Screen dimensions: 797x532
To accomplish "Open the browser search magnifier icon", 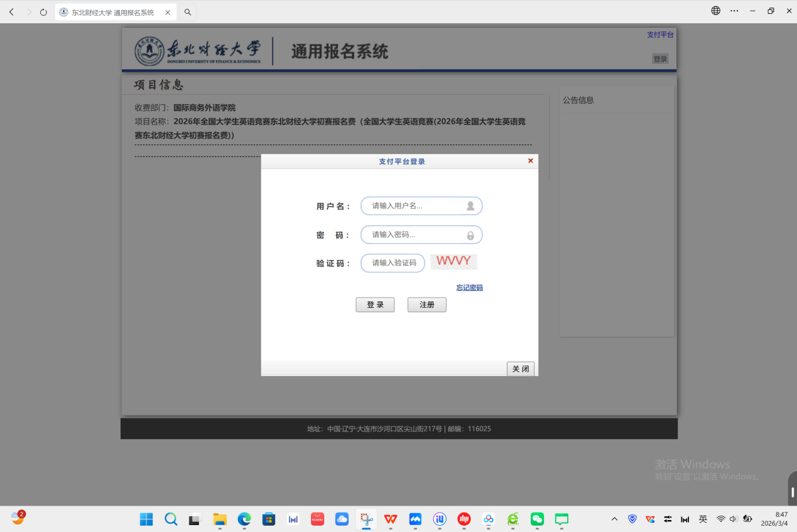I will point(187,12).
